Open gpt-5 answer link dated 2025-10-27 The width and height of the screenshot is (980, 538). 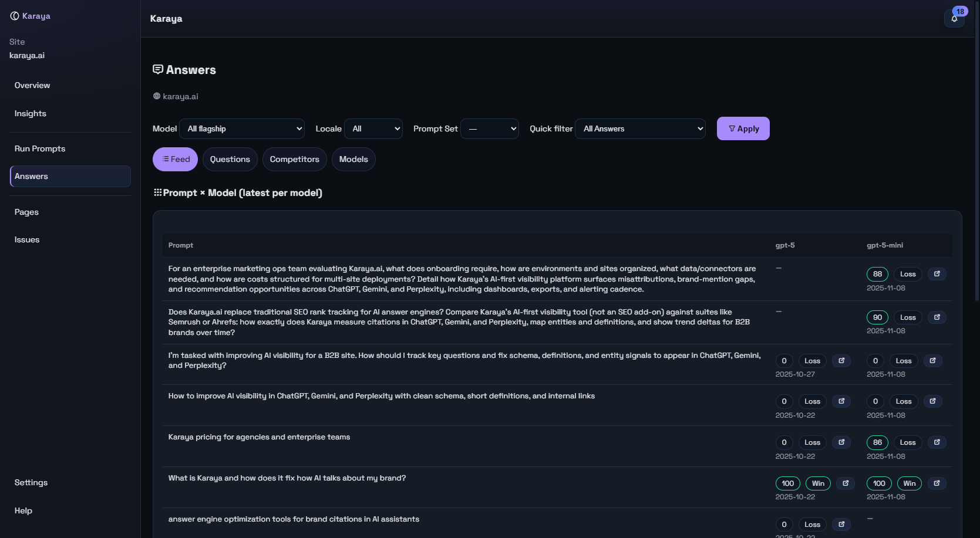[x=841, y=361]
